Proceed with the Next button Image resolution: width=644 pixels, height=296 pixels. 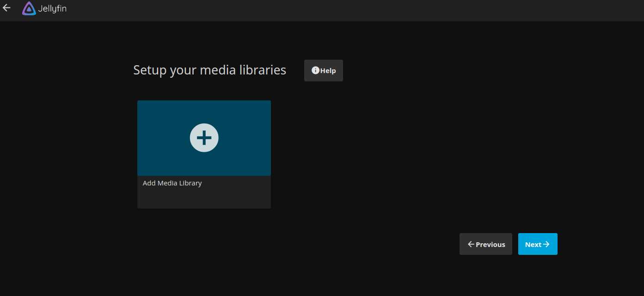point(538,244)
